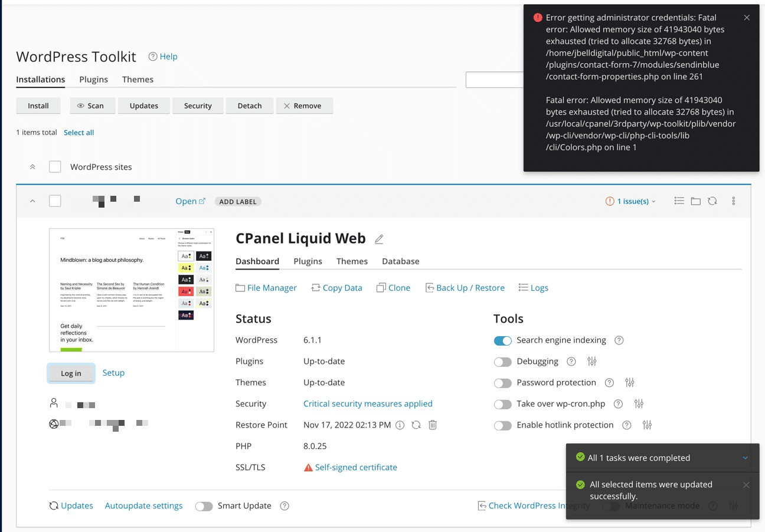The height and width of the screenshot is (532, 765).
Task: Click help icon next to Enable hotlink protection
Action: point(627,425)
